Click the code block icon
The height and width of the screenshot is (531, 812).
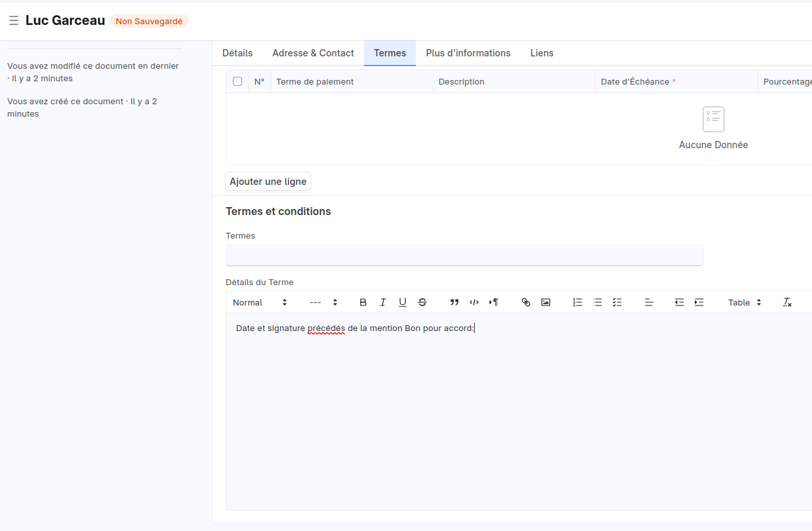tap(474, 302)
